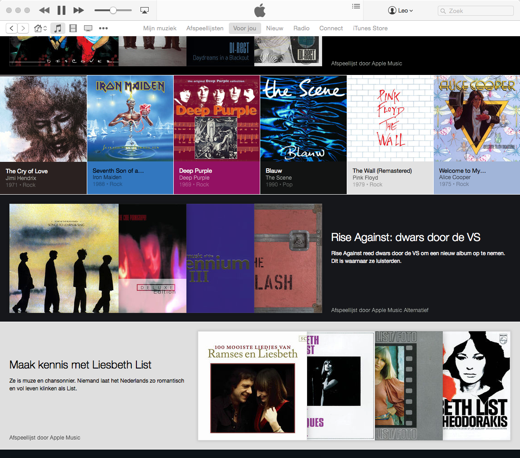Switch to the Nieuw tab
Viewport: 520px width, 458px height.
(274, 28)
